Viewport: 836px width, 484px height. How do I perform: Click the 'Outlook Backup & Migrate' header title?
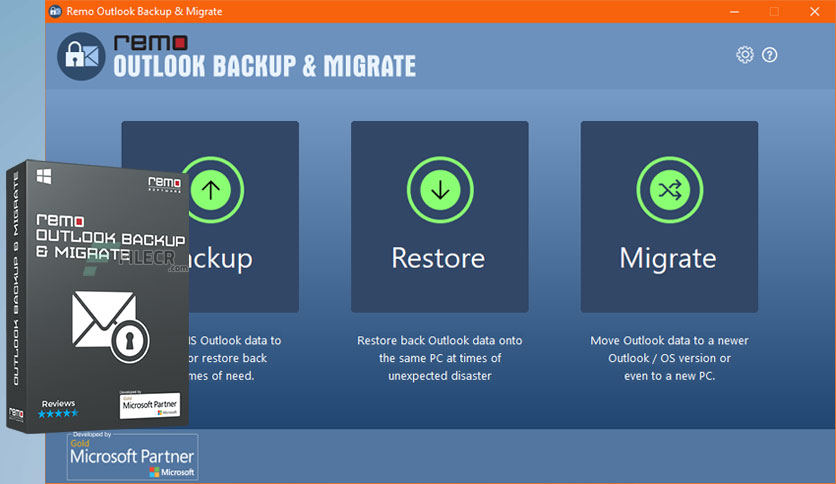tap(264, 66)
